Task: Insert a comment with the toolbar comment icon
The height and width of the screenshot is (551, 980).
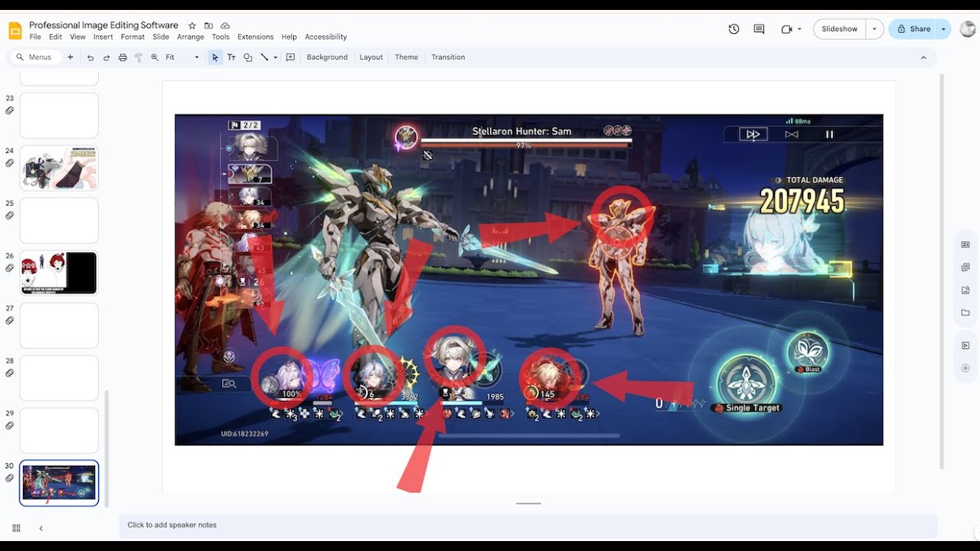Action: point(290,57)
